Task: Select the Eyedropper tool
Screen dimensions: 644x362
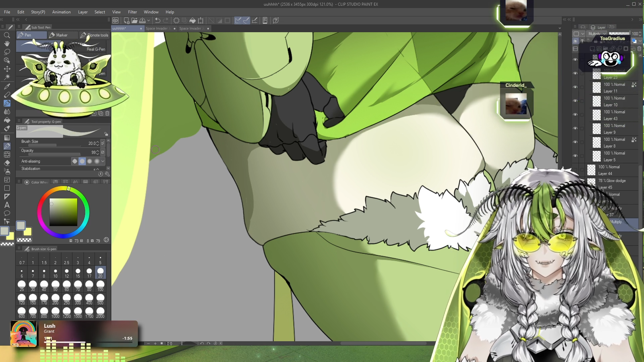Action: pyautogui.click(x=7, y=86)
